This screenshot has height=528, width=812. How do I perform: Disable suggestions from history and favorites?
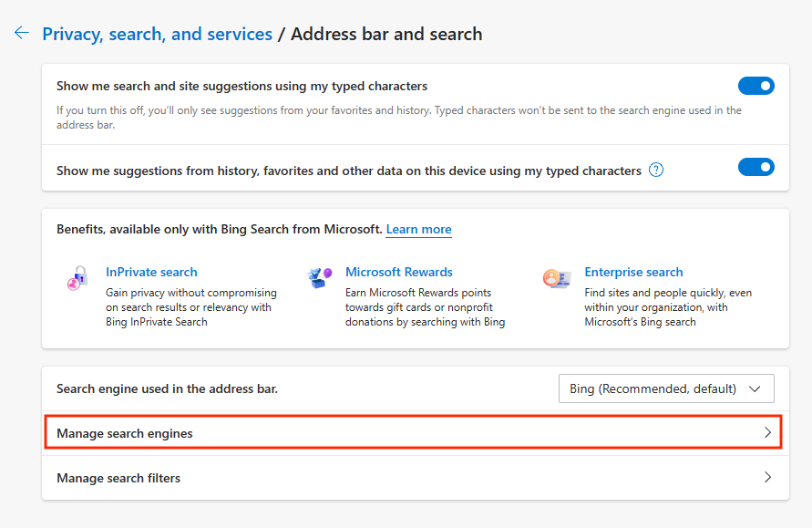[x=755, y=167]
